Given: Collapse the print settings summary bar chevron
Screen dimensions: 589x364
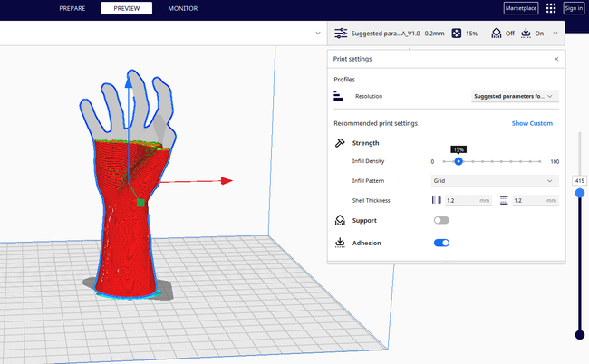Looking at the screenshot, I should click(555, 34).
